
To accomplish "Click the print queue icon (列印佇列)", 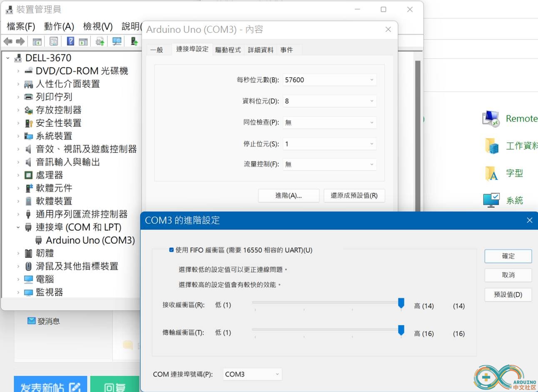I will point(28,97).
